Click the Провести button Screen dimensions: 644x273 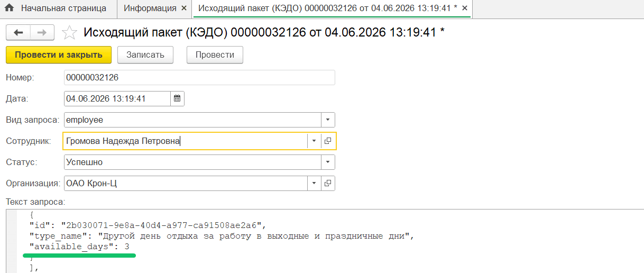coord(215,55)
